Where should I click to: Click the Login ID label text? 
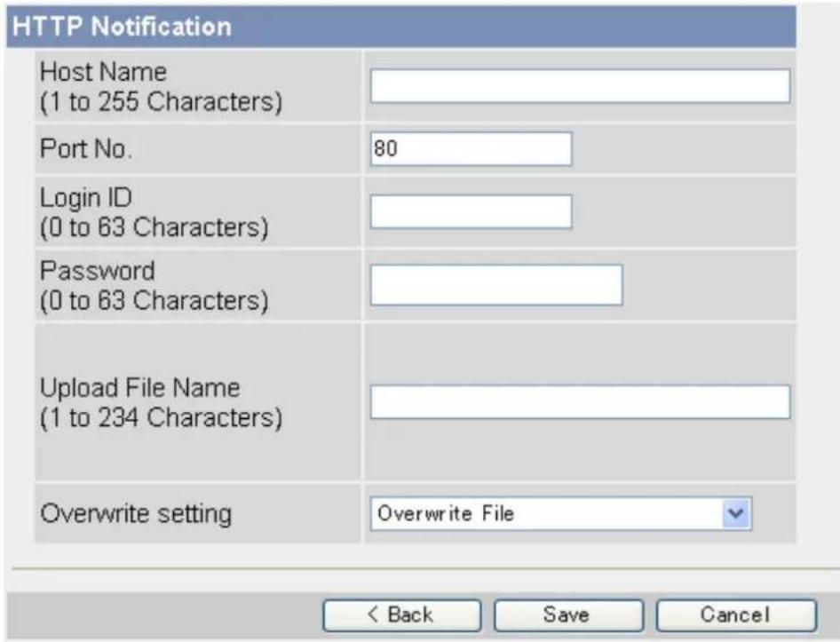click(86, 198)
